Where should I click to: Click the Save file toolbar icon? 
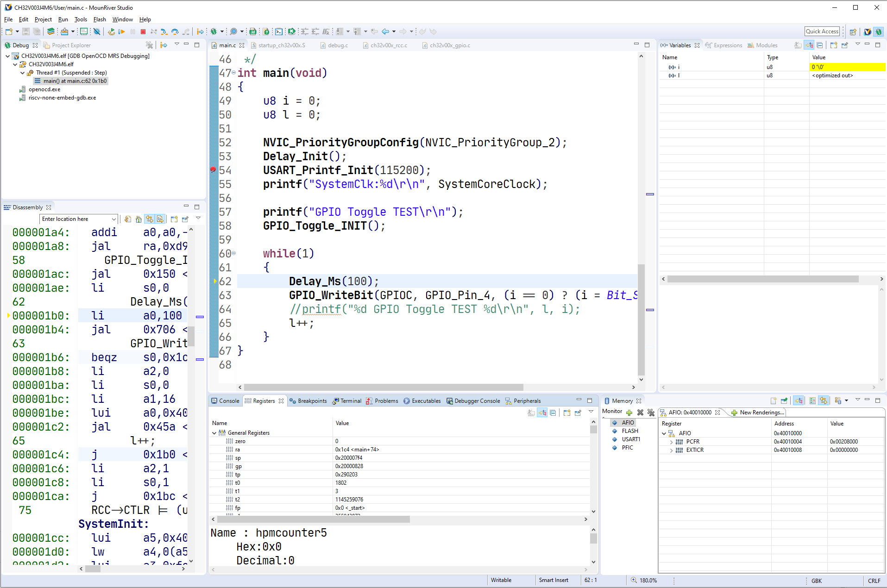click(x=26, y=31)
